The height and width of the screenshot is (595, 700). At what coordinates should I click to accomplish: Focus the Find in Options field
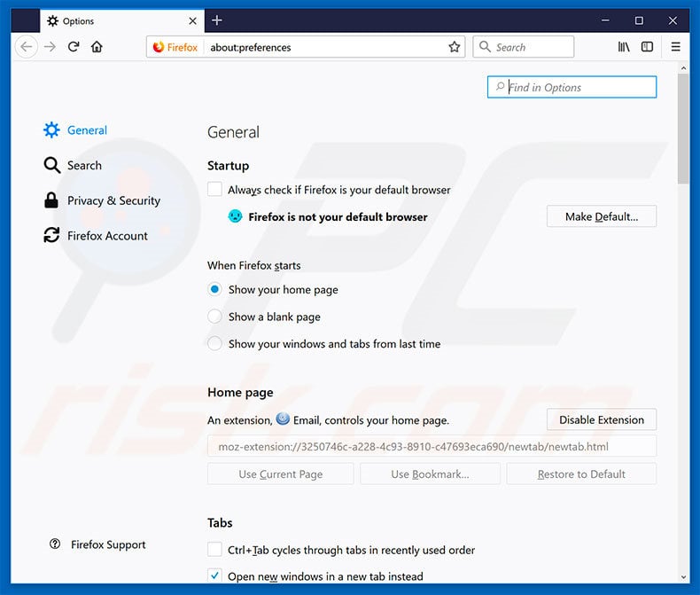tap(572, 87)
